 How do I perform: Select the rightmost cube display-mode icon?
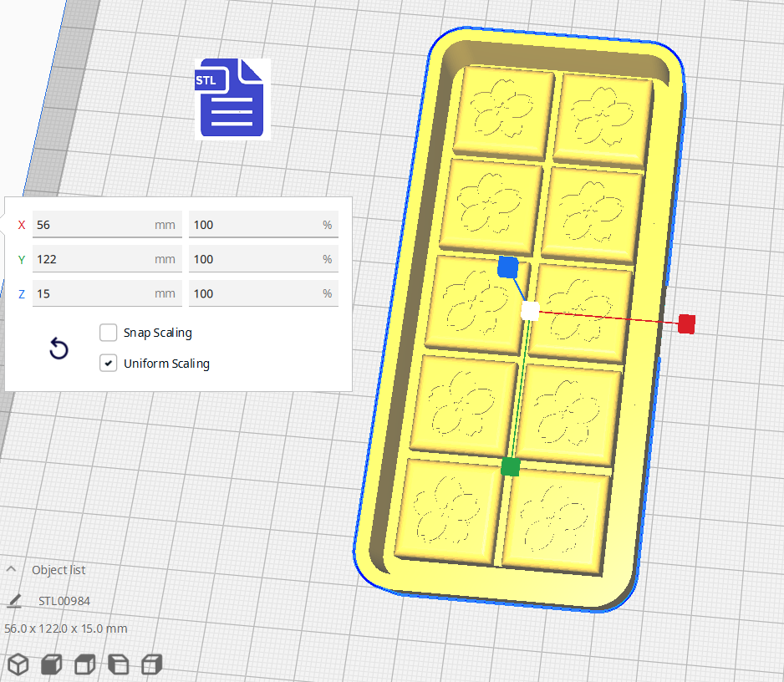tap(151, 664)
